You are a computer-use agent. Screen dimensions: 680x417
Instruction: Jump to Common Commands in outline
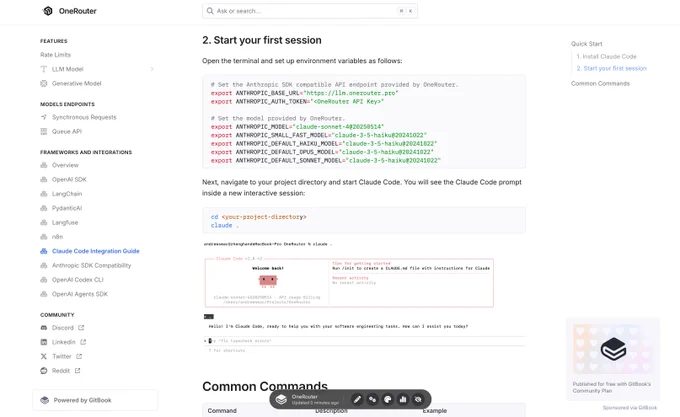600,84
